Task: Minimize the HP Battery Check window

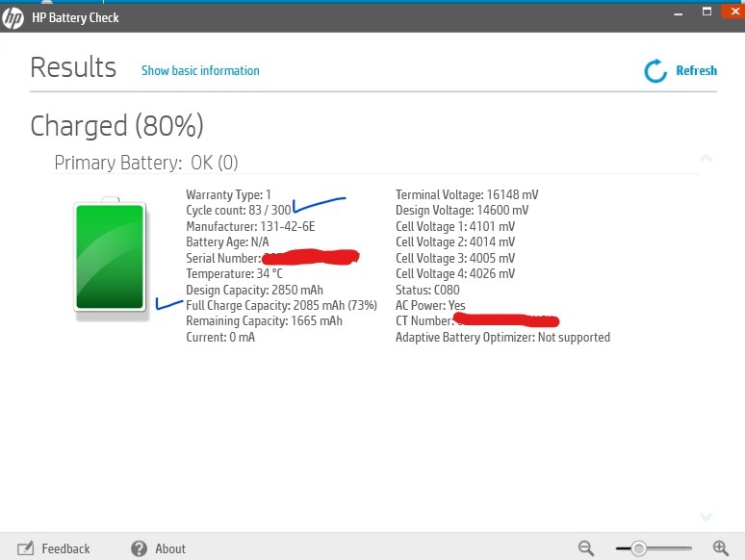Action: point(678,13)
